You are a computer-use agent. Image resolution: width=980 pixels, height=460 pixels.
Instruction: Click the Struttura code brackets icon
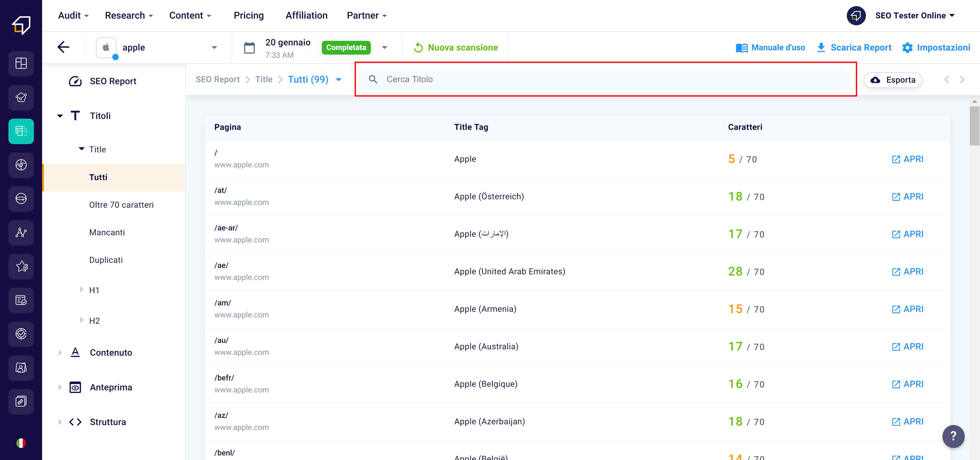tap(75, 422)
